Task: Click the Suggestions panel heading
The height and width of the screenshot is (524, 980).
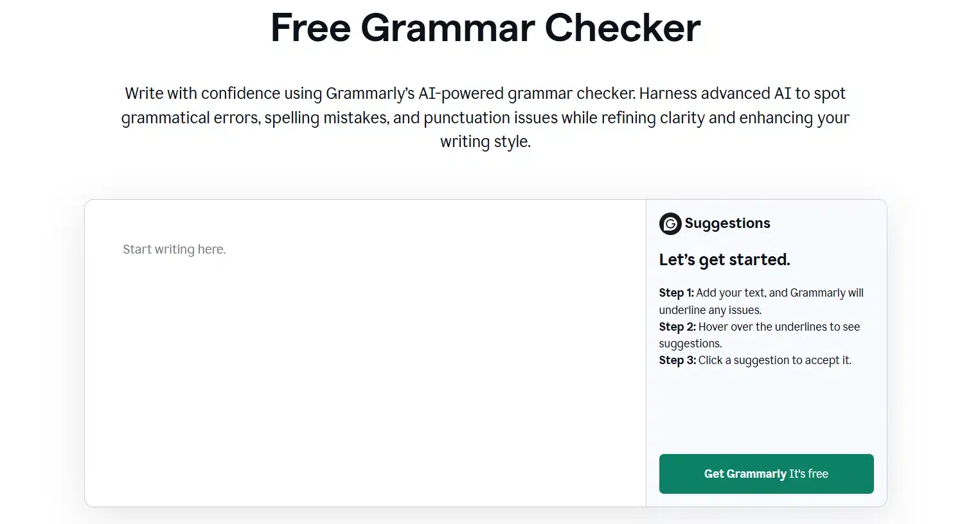Action: [727, 223]
